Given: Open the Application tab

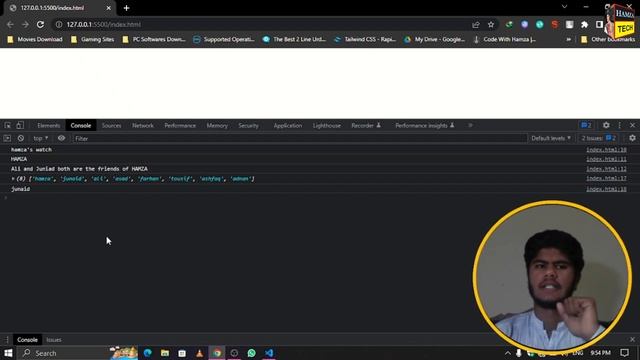Looking at the screenshot, I should tap(288, 125).
